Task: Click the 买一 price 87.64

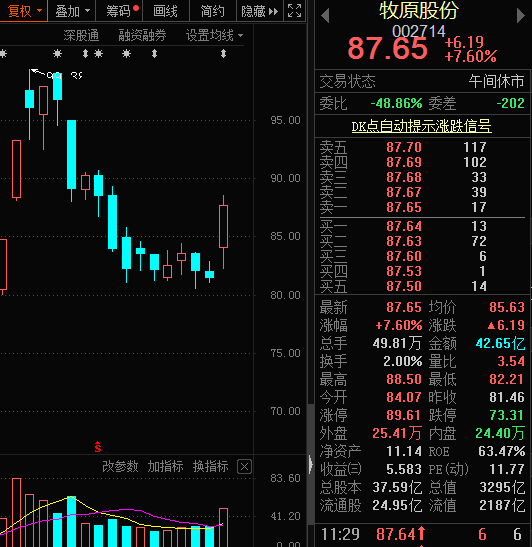Action: click(x=404, y=226)
